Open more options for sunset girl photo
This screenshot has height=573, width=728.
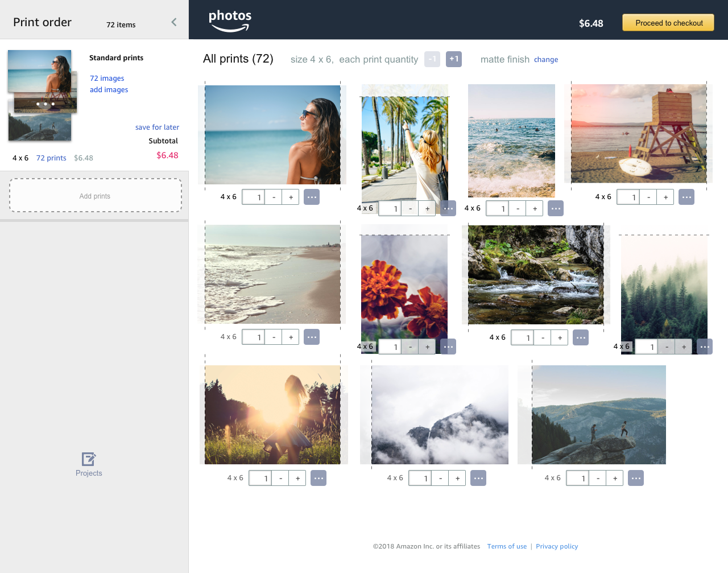(x=318, y=478)
